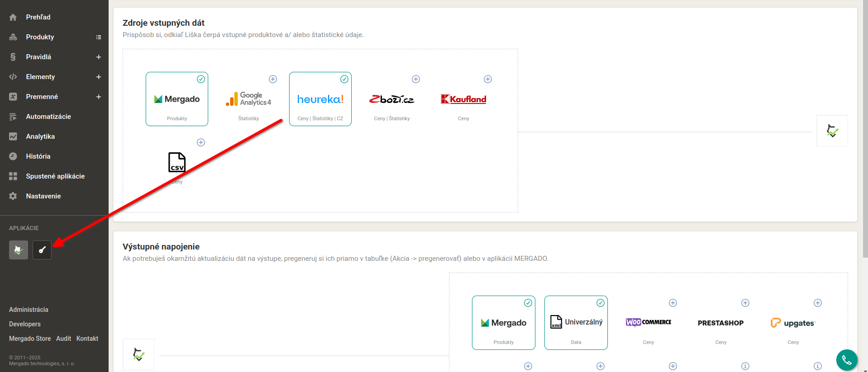Click the História clock icon
The image size is (868, 372).
(13, 156)
